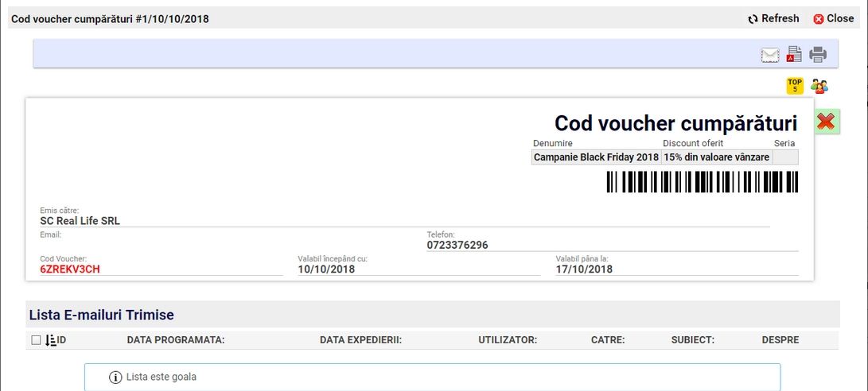Click the red X delete icon

pyautogui.click(x=827, y=122)
